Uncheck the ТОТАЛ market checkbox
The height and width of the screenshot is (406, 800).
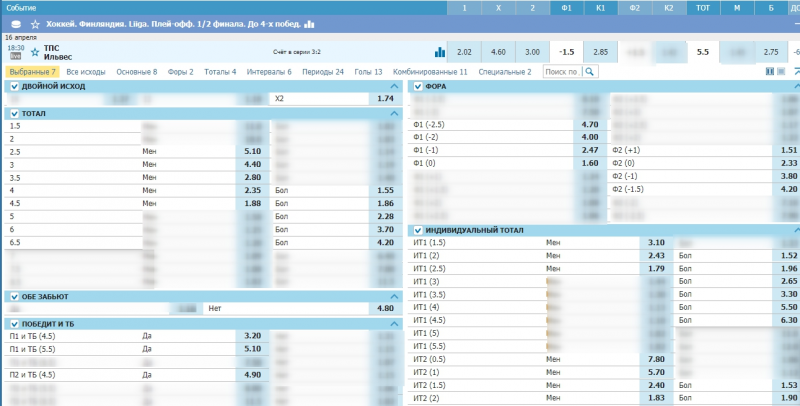(14, 114)
